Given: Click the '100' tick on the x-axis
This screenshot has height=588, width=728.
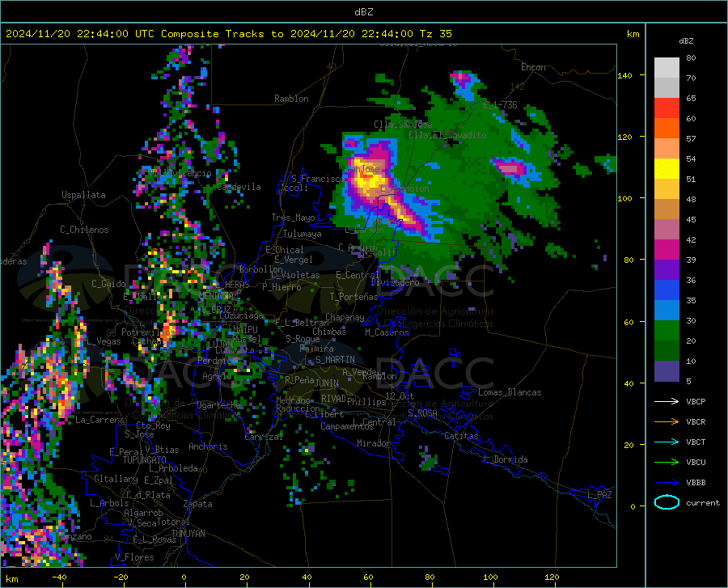Looking at the screenshot, I should coord(490,577).
